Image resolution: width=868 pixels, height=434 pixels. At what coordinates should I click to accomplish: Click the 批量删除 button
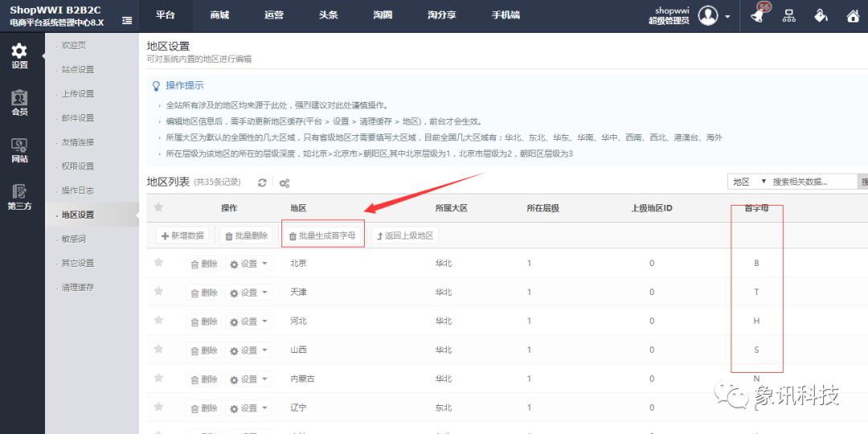pyautogui.click(x=247, y=235)
